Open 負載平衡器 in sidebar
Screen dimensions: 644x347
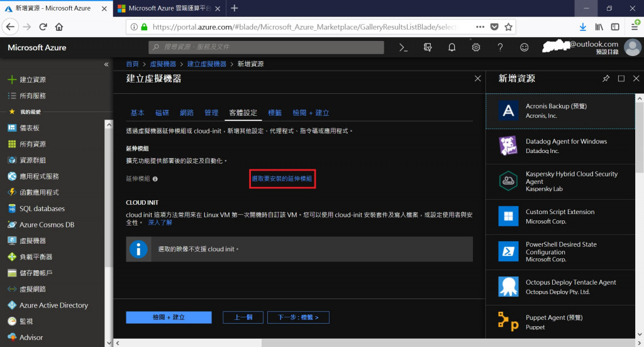[30, 256]
